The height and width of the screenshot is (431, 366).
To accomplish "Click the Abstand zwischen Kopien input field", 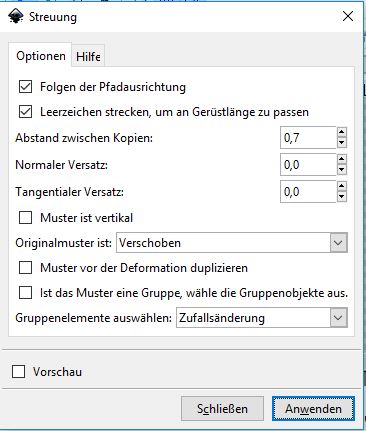I will pos(308,138).
